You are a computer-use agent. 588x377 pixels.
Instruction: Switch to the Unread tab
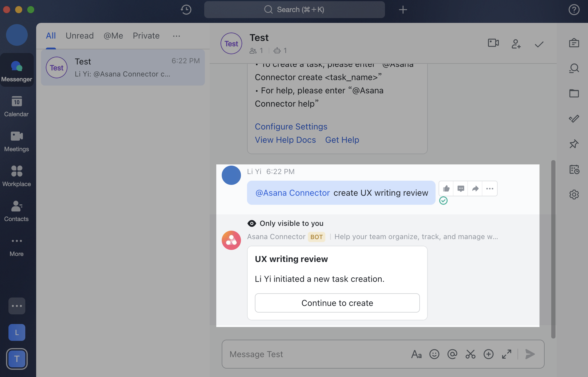pyautogui.click(x=80, y=36)
